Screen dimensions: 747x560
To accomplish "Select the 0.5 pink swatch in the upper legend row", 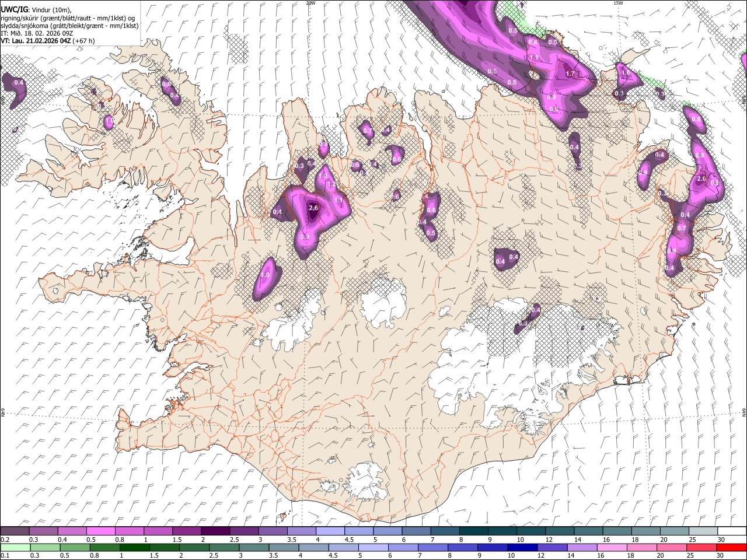I will [x=101, y=531].
